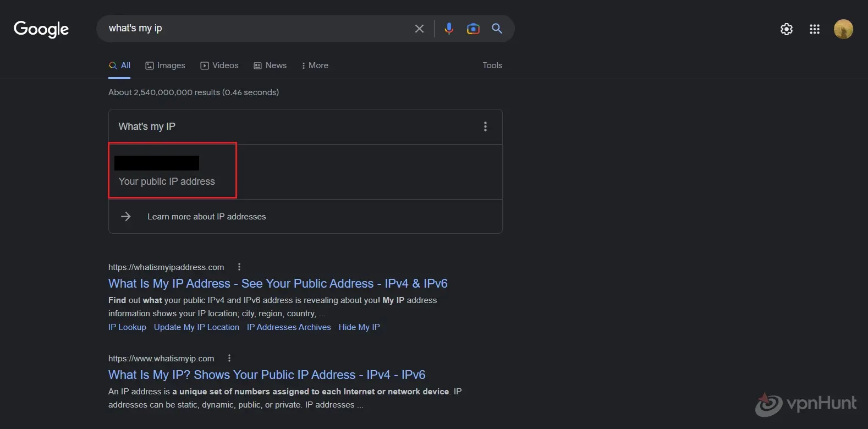Start voice search with microphone icon
Screen dimensions: 868x429
click(449, 29)
